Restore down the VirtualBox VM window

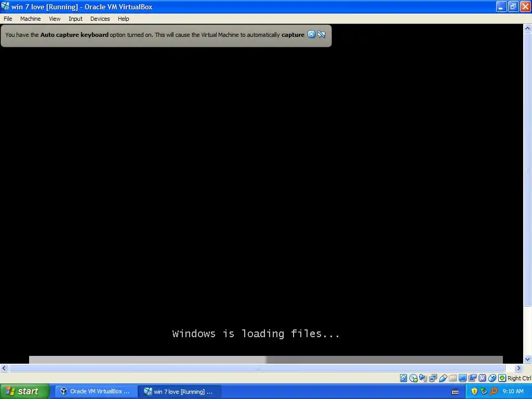[513, 6]
